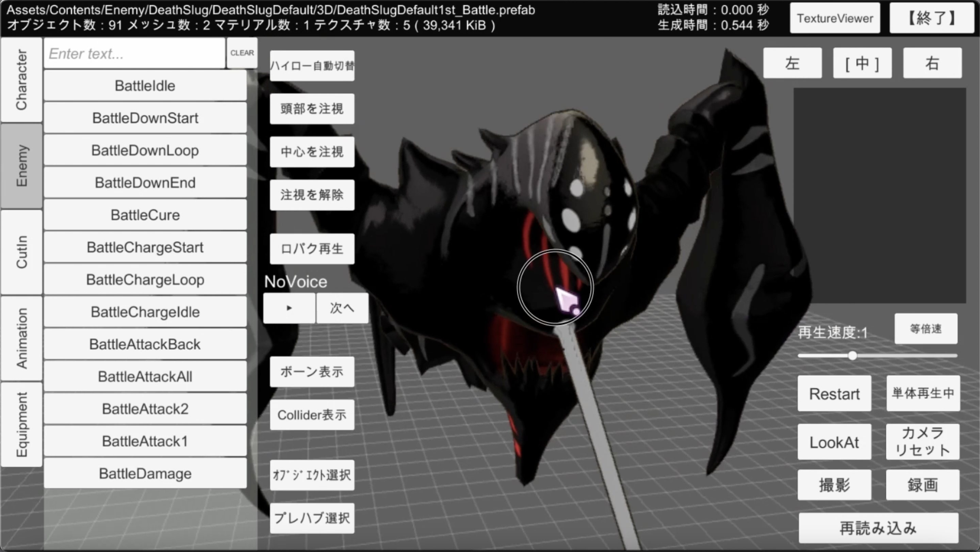Open the Enemy tab
The width and height of the screenshot is (980, 552).
tap(21, 165)
